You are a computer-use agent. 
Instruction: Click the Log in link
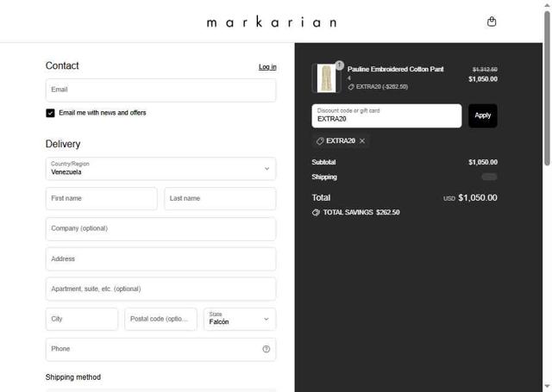267,67
